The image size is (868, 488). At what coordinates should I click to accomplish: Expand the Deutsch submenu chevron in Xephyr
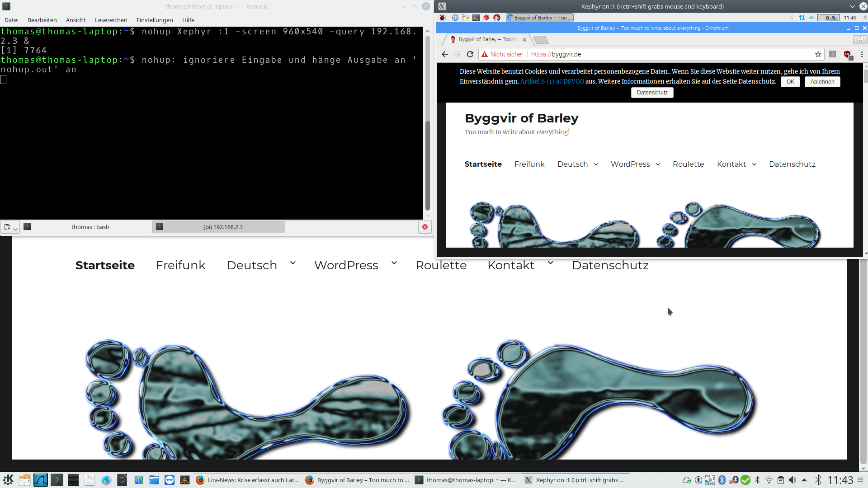click(596, 164)
